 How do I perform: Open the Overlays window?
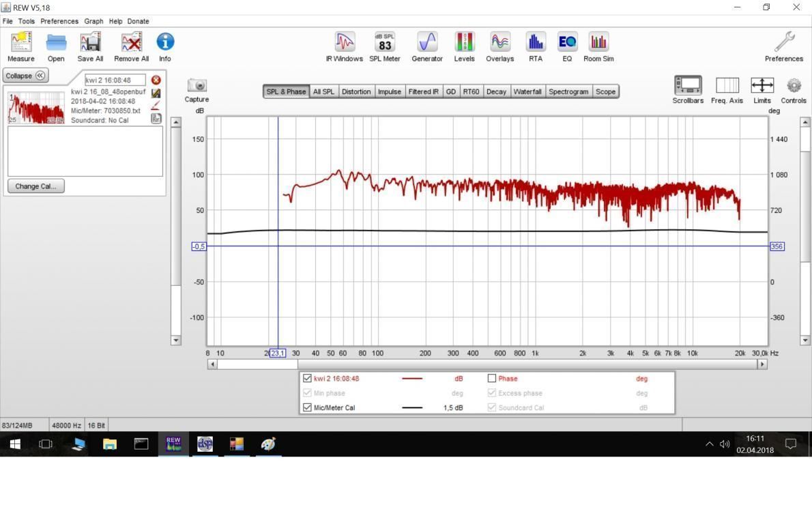tap(499, 46)
